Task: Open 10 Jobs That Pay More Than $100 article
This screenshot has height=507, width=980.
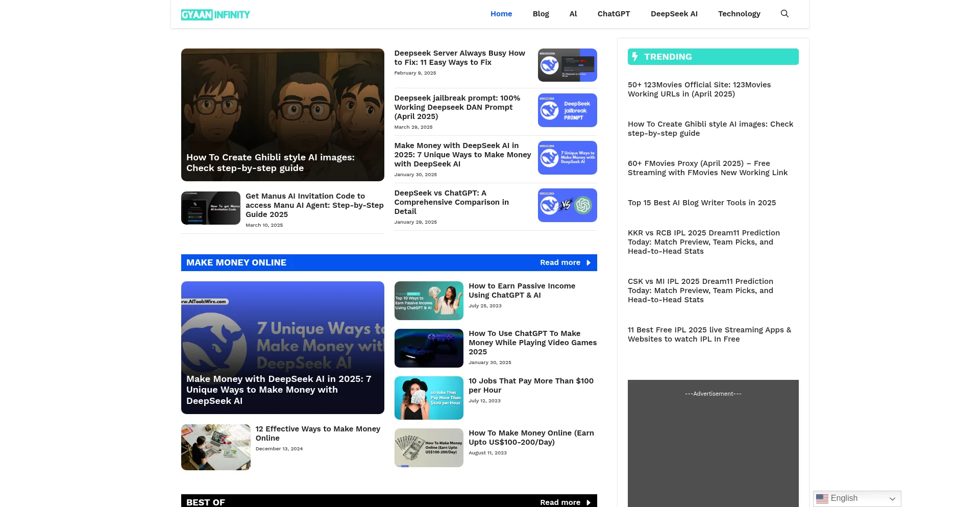Action: (531, 385)
